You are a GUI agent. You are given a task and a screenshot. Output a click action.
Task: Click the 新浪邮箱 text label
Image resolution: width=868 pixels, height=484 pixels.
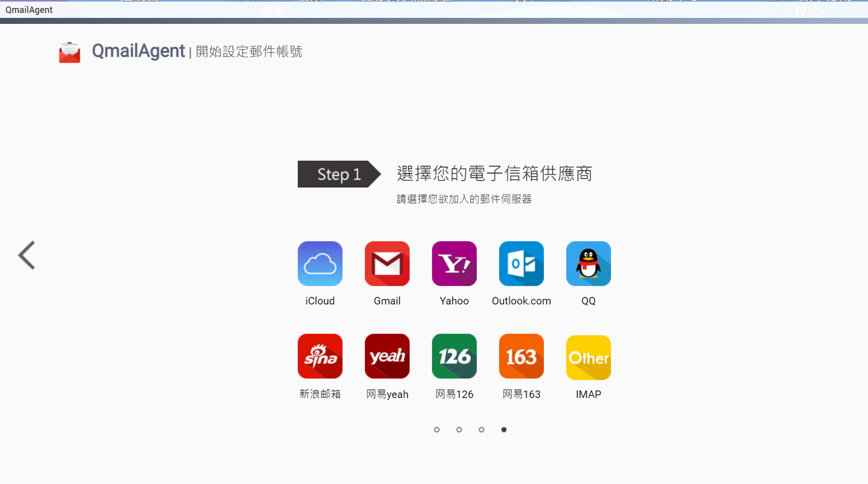pyautogui.click(x=320, y=394)
